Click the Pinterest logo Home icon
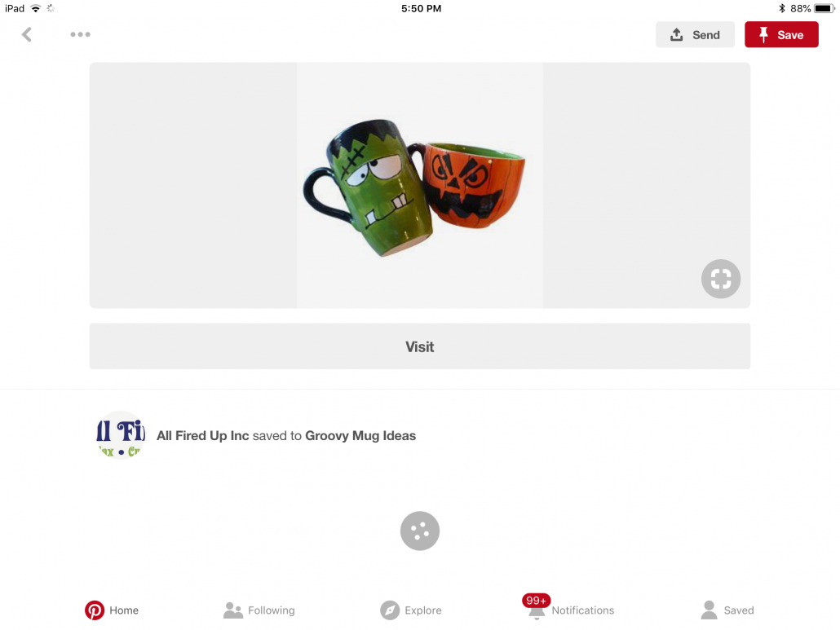This screenshot has height=630, width=840. click(x=95, y=610)
